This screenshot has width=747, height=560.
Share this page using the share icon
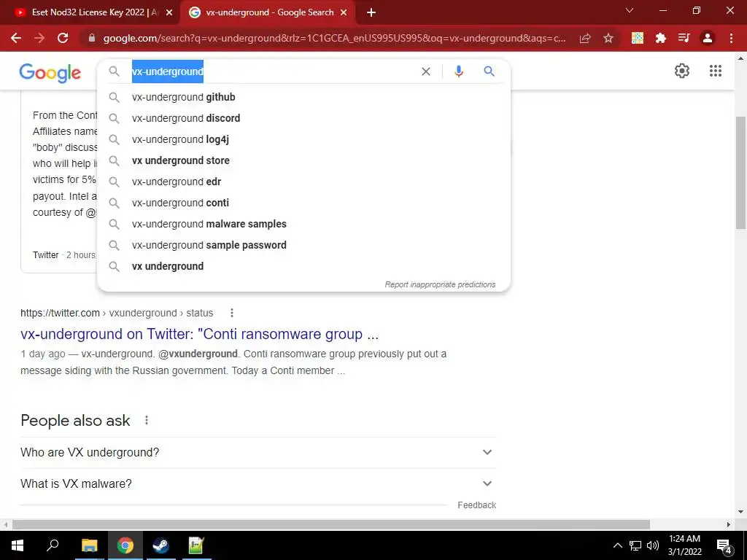(x=585, y=38)
